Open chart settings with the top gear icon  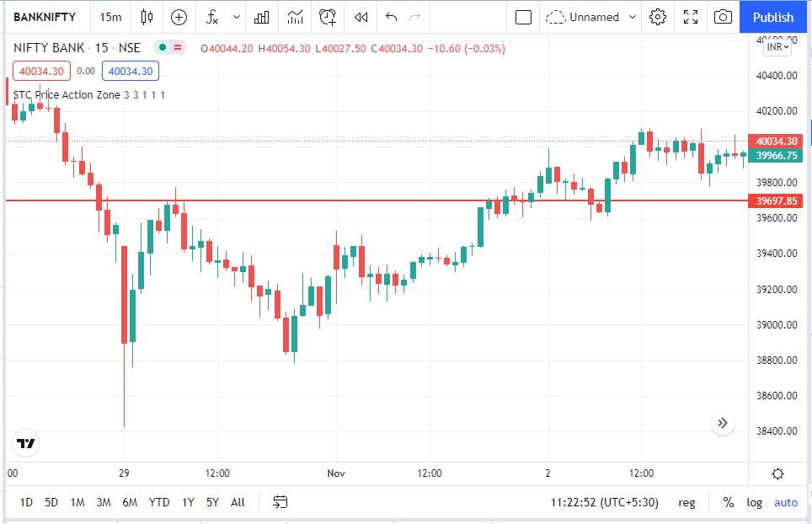click(x=659, y=17)
